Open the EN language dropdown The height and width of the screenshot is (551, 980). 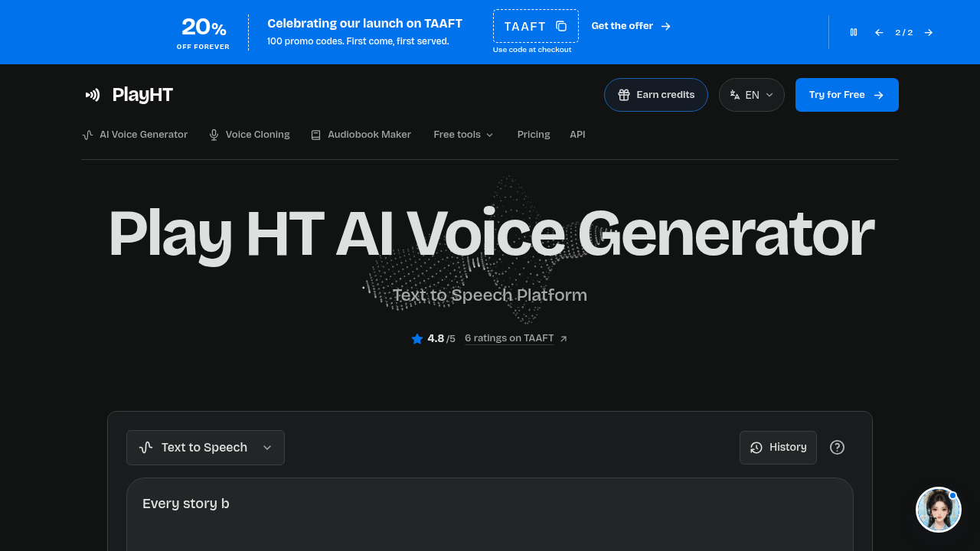pos(752,95)
